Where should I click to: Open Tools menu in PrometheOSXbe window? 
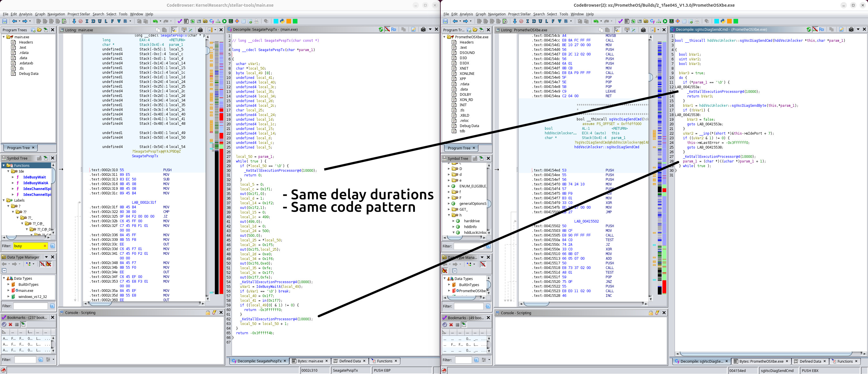(563, 14)
